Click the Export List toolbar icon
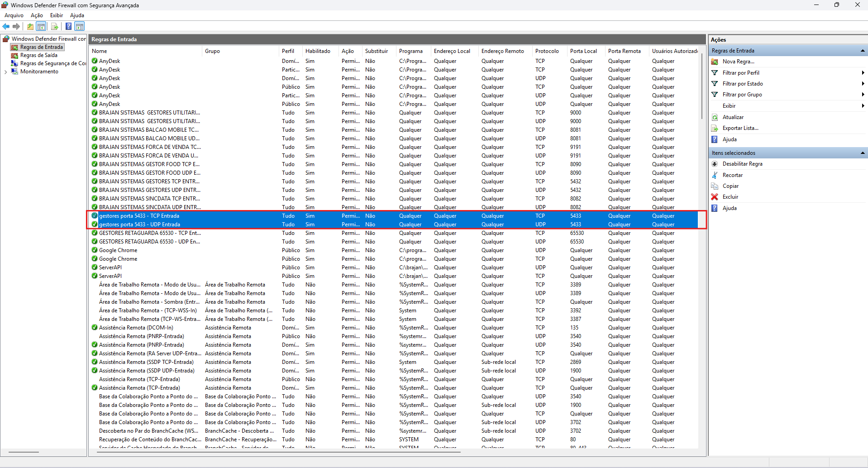The image size is (868, 468). click(x=54, y=26)
